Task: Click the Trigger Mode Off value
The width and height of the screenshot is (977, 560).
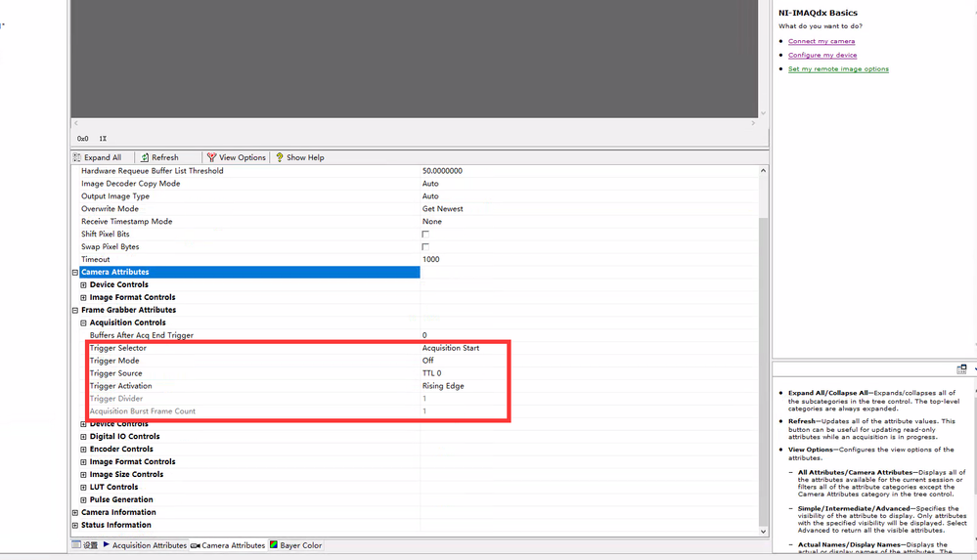Action: 427,361
